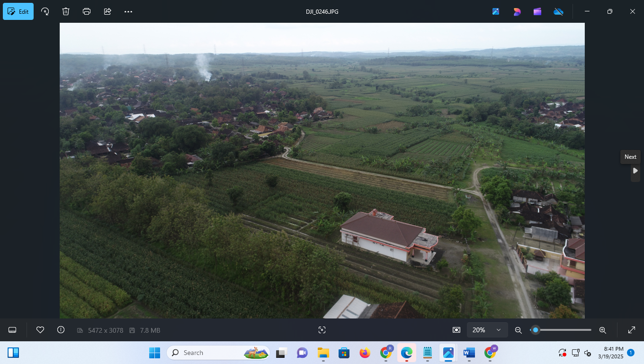644x364 pixels.
Task: Open the 20% zoom level dropdown
Action: (x=487, y=330)
